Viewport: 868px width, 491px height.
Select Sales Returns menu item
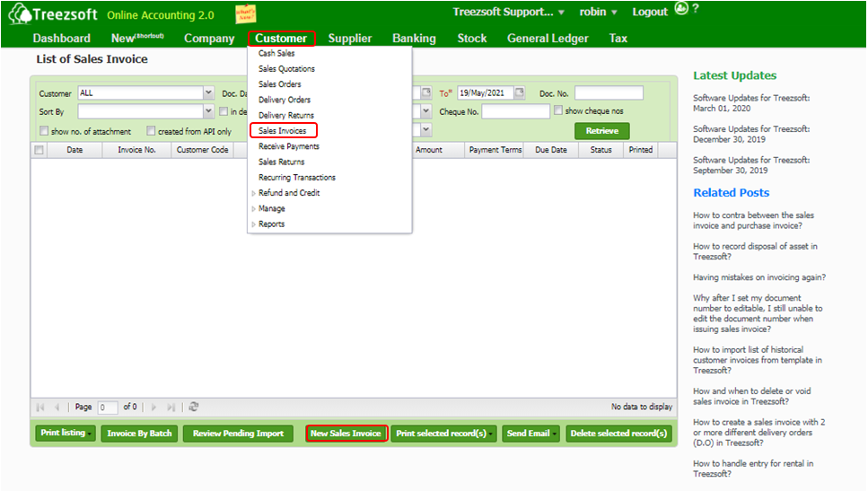pos(281,162)
